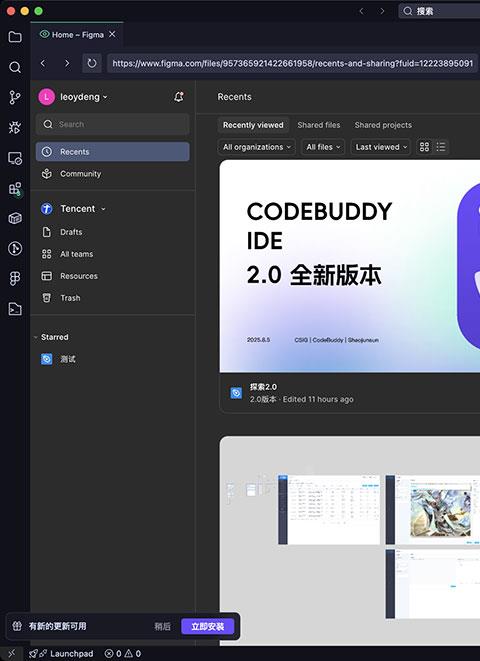Click the URL address bar
Image resolution: width=480 pixels, height=661 pixels.
point(292,64)
